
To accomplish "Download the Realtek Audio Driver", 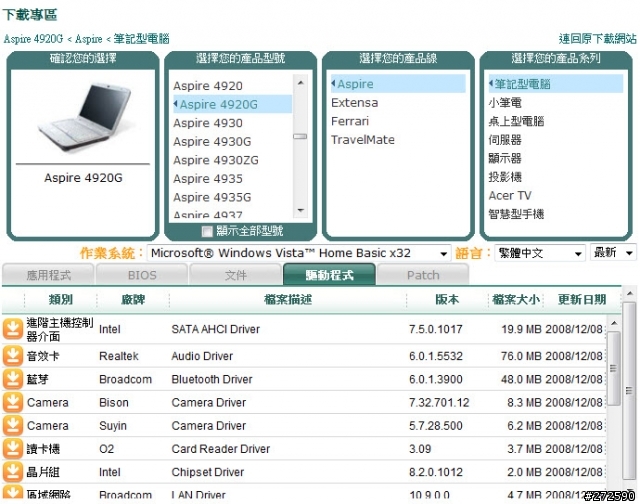I will [x=13, y=356].
